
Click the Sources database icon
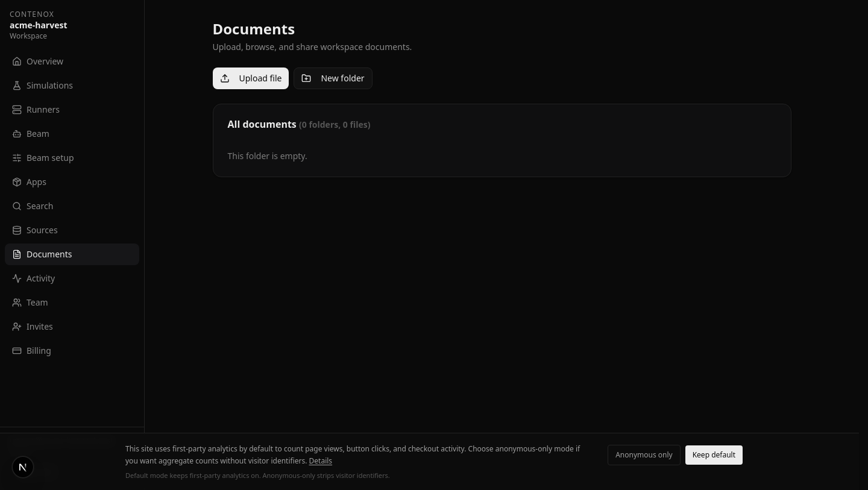point(17,230)
